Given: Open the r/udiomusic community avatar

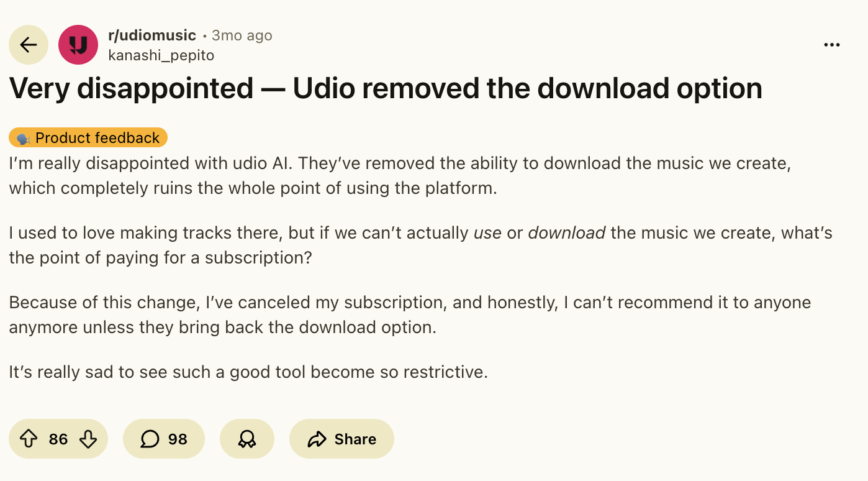Looking at the screenshot, I should pos(78,45).
